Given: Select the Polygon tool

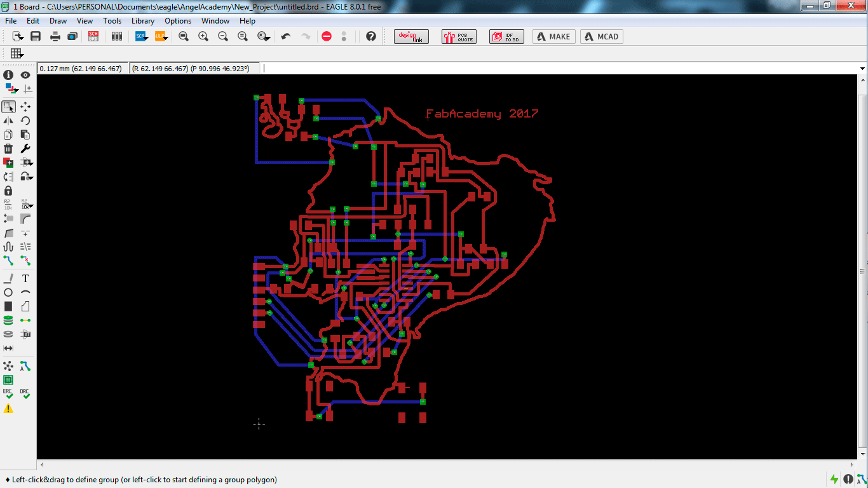Looking at the screenshot, I should (25, 306).
